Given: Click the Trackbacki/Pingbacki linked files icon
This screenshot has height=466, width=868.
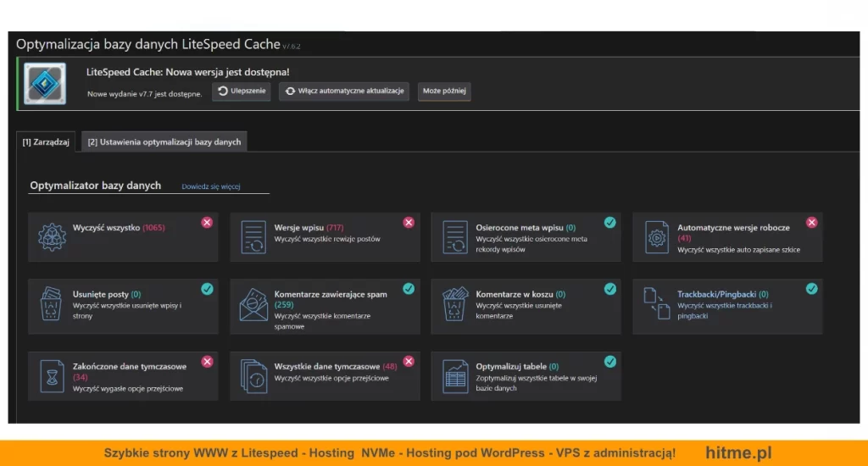Looking at the screenshot, I should [x=657, y=303].
